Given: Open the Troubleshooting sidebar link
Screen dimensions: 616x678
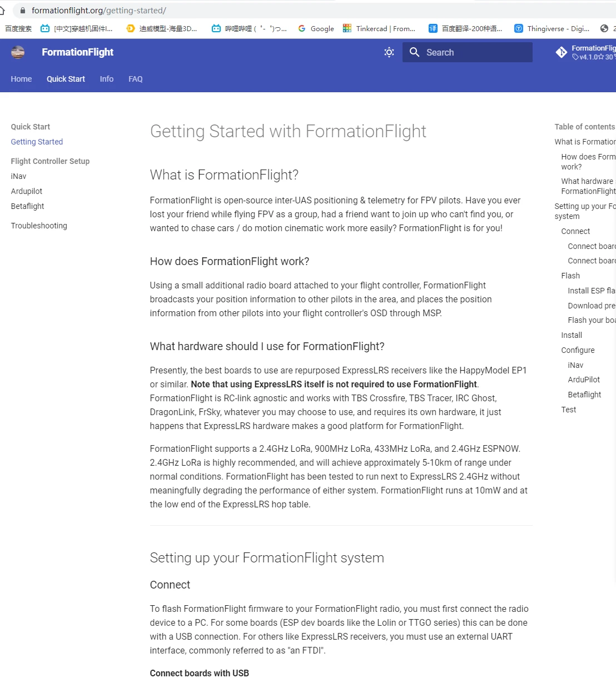Looking at the screenshot, I should [39, 226].
